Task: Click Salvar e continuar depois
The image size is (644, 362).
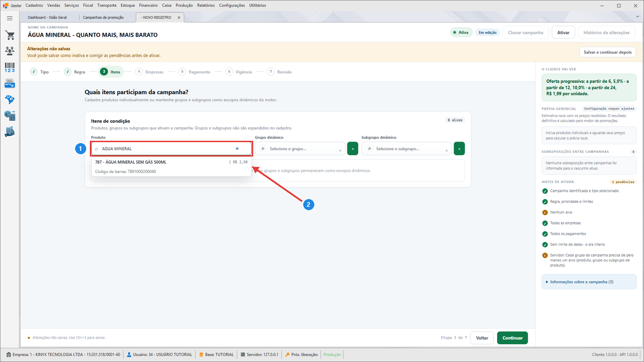Action: [608, 52]
